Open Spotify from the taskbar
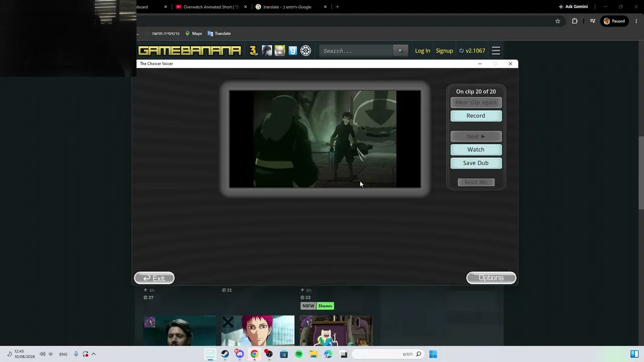644x362 pixels. 299,354
